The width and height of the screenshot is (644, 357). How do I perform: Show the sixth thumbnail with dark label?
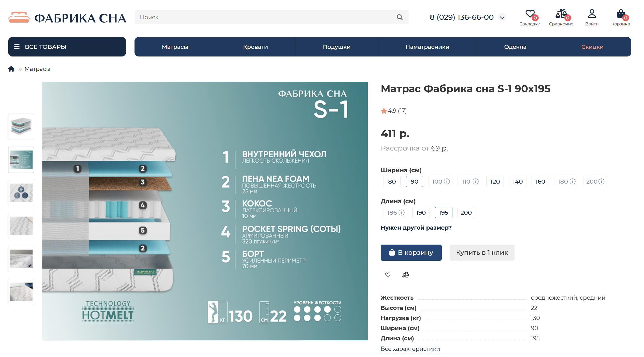coord(21,292)
